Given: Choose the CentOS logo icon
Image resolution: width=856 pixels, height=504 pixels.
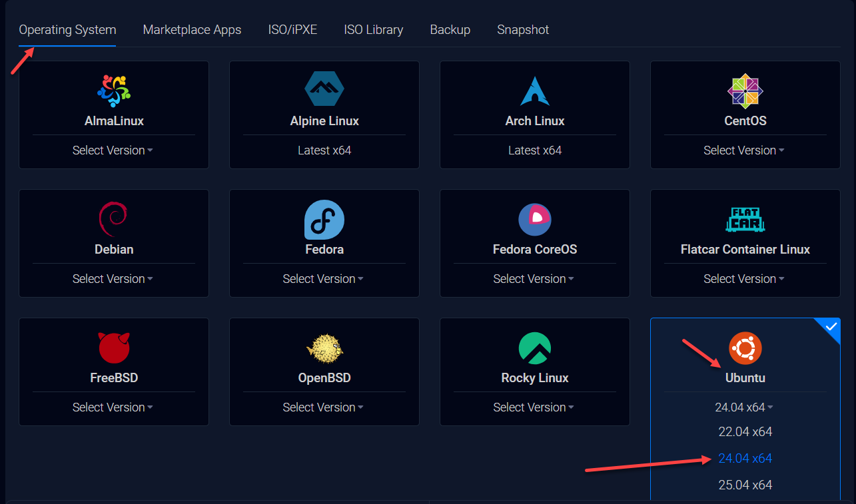Looking at the screenshot, I should 745,91.
